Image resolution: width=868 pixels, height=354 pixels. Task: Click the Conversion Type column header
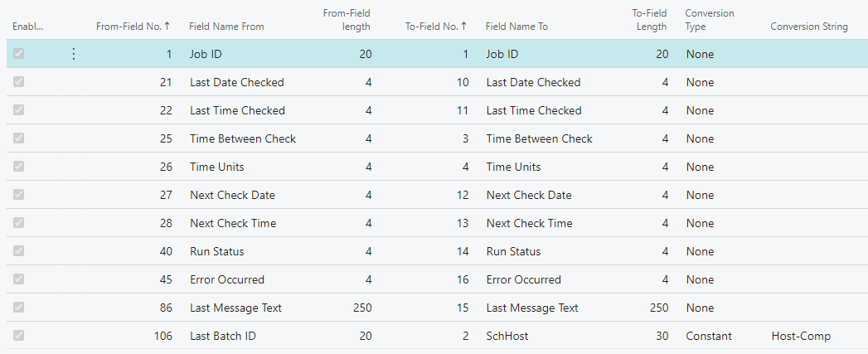point(710,20)
